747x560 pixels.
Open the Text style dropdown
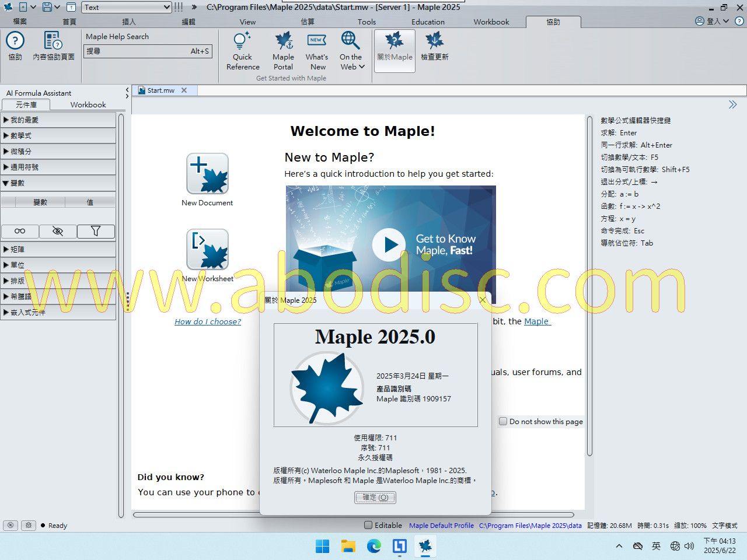click(127, 7)
